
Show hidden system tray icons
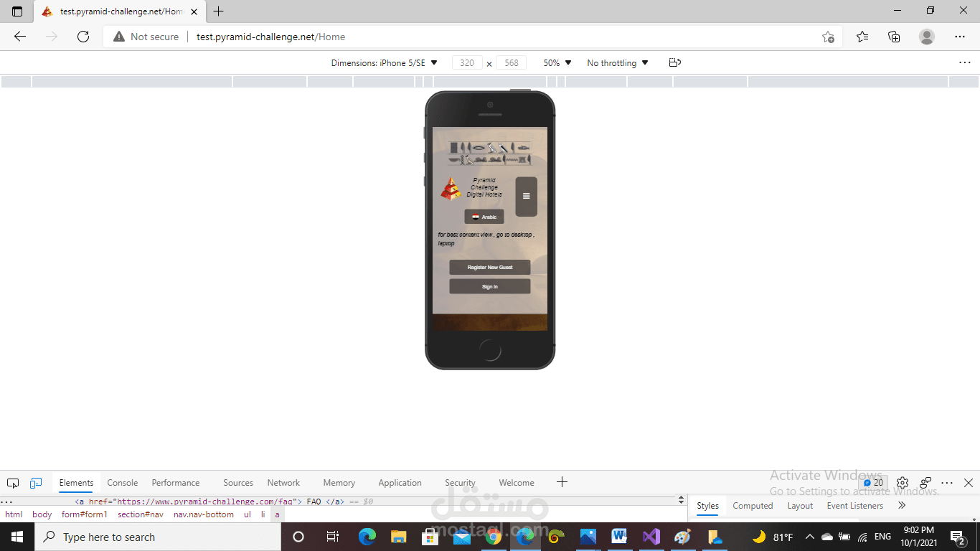[x=810, y=537]
